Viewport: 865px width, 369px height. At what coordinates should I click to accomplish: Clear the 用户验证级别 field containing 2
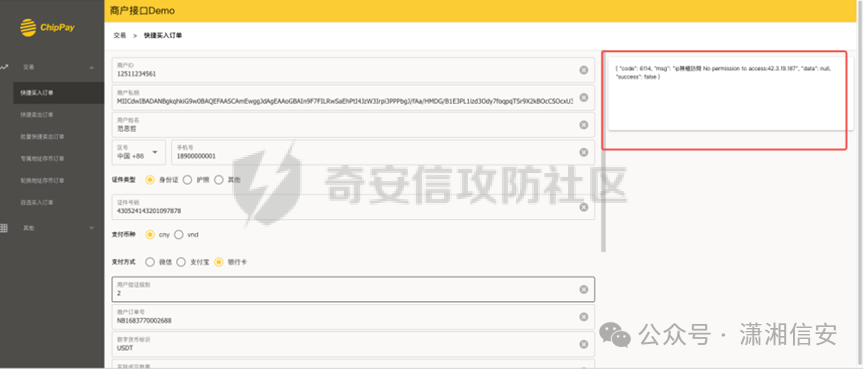point(584,290)
